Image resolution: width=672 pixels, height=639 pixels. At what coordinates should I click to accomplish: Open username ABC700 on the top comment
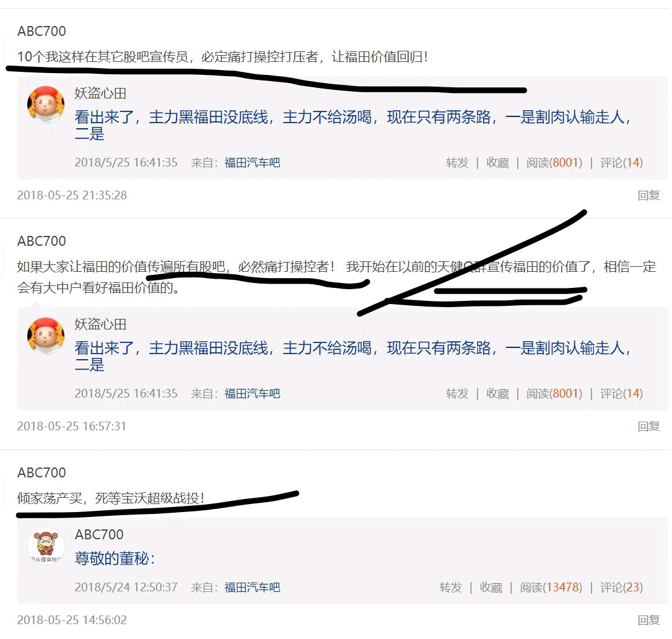pyautogui.click(x=41, y=32)
